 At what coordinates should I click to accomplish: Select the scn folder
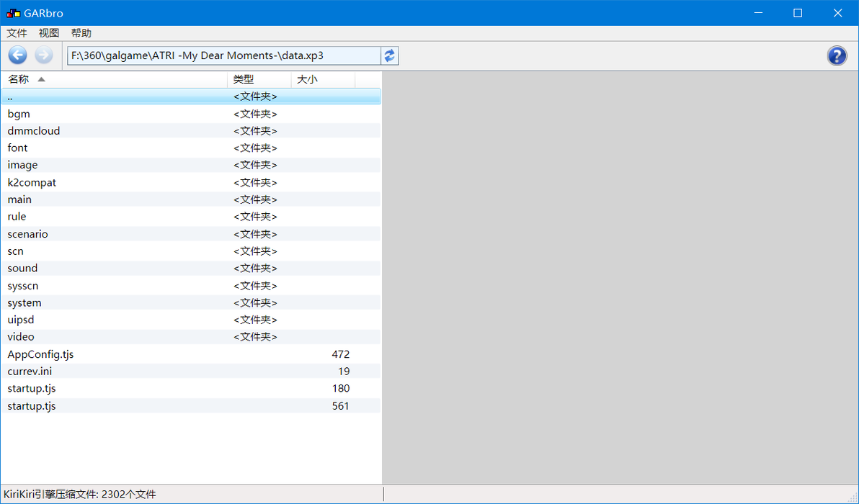click(x=191, y=251)
